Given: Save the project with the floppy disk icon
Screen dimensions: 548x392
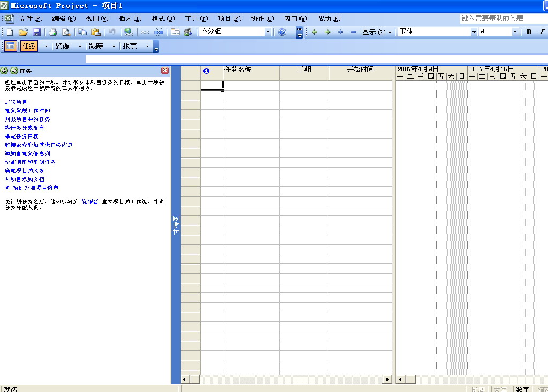Looking at the screenshot, I should 37,32.
